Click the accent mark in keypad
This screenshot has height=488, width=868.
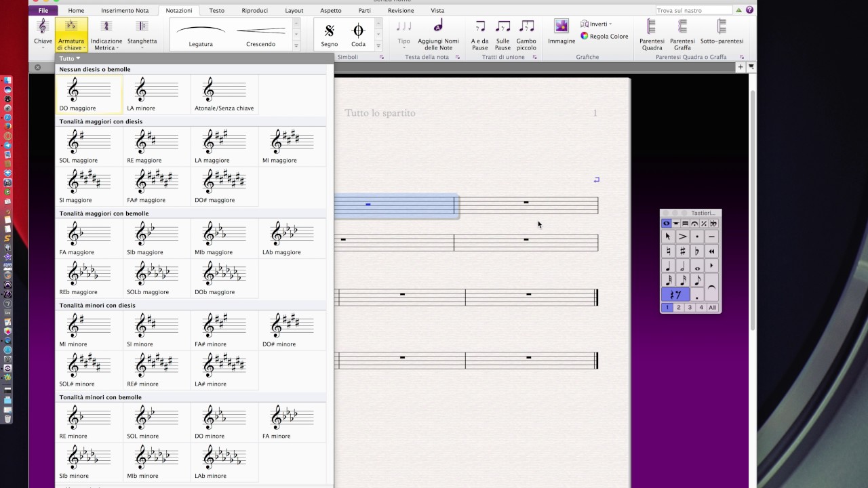coord(683,237)
